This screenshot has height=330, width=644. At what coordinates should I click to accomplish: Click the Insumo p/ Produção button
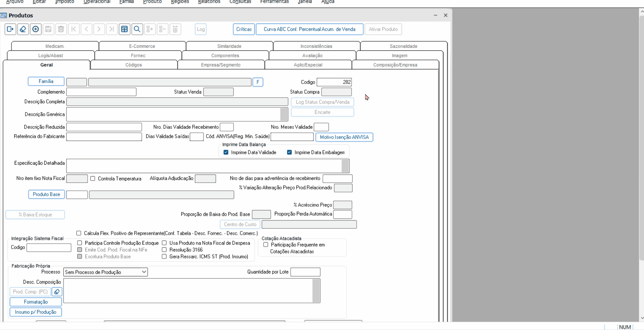36,312
